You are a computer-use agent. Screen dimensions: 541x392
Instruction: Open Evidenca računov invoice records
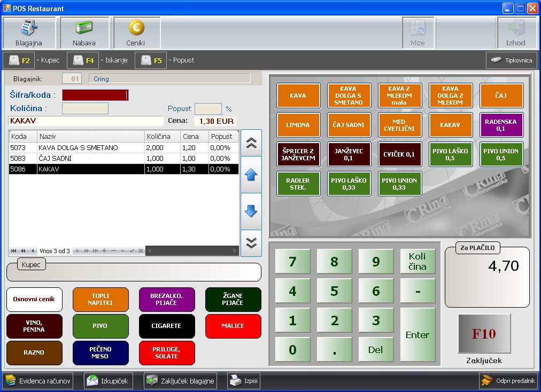(x=38, y=381)
